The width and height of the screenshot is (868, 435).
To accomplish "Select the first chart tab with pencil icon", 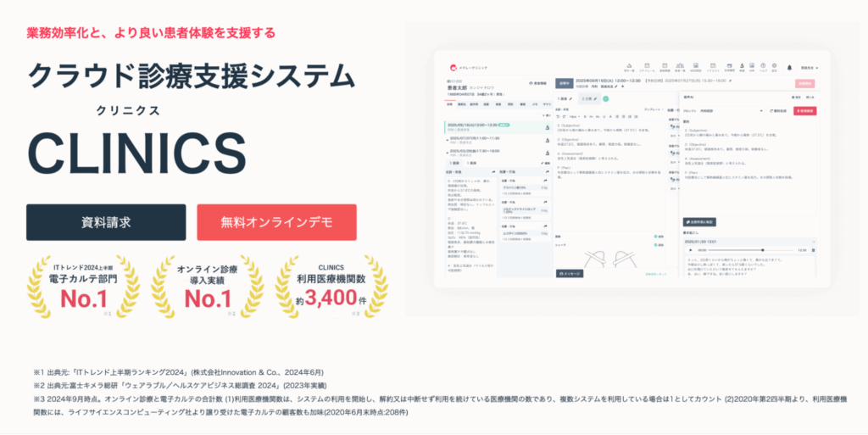I will 565,98.
